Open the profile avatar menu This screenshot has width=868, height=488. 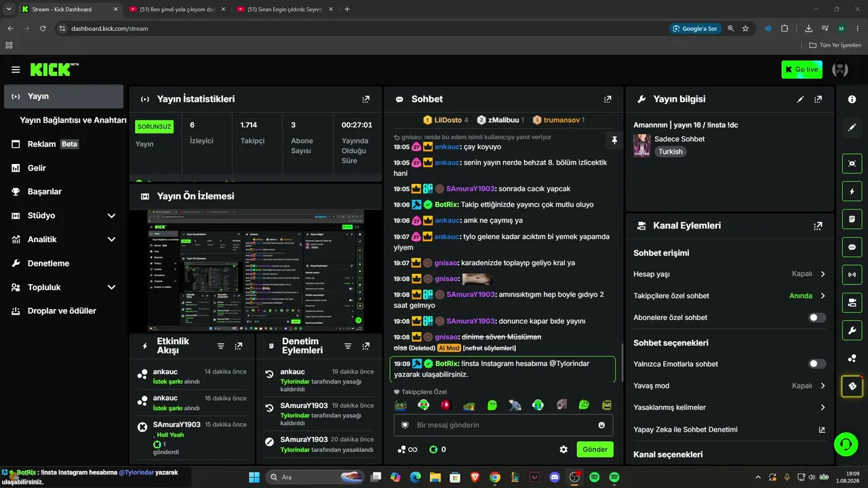click(x=840, y=70)
